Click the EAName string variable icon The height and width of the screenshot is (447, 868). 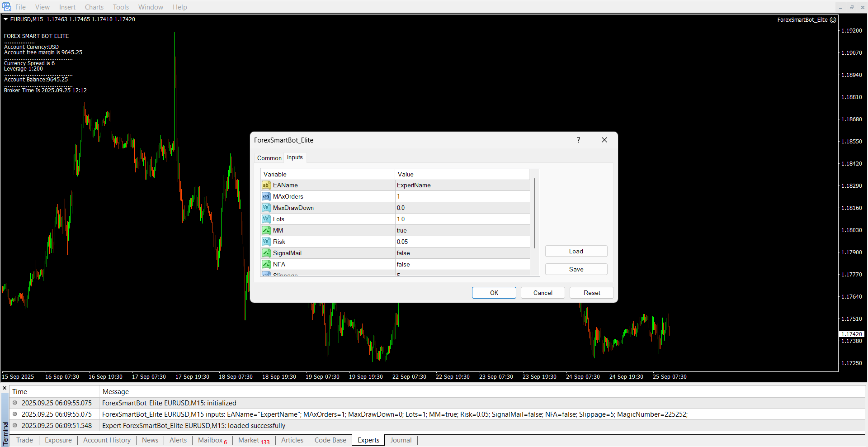[266, 185]
